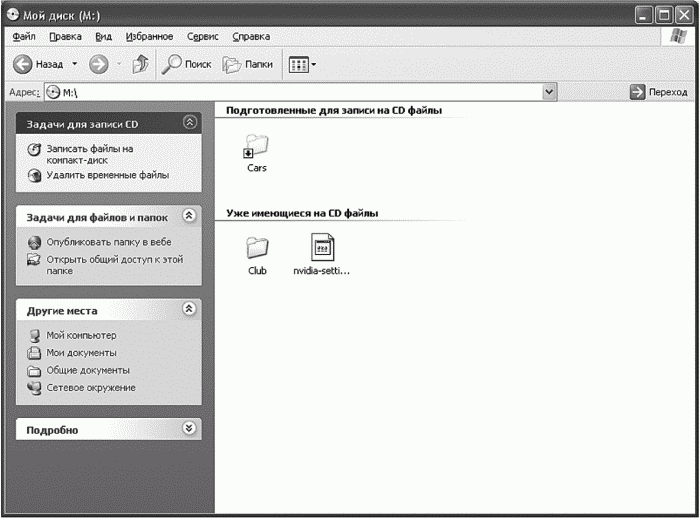Open Мои документы link
This screenshot has height=518, width=700.
point(81,353)
